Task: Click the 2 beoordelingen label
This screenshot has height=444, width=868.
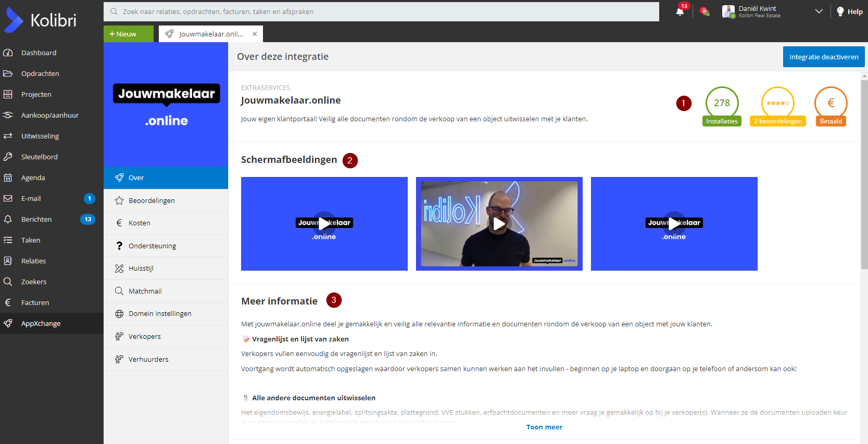Action: pyautogui.click(x=778, y=121)
